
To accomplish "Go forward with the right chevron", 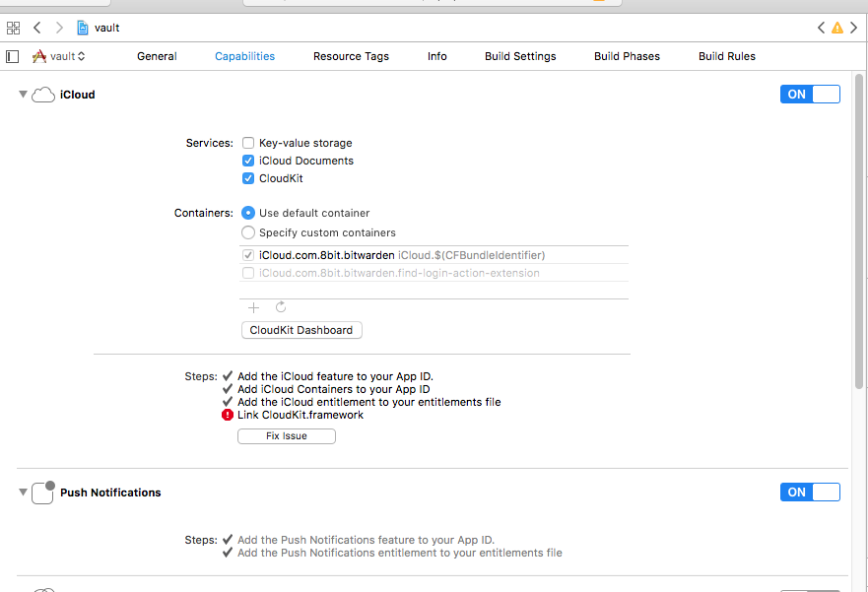I will [x=59, y=28].
